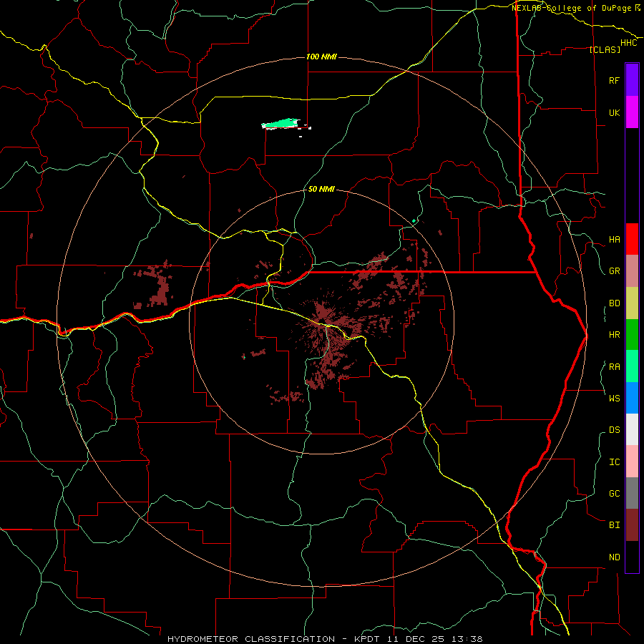Select the GR hail color block
644x644 pixels.
point(632,271)
